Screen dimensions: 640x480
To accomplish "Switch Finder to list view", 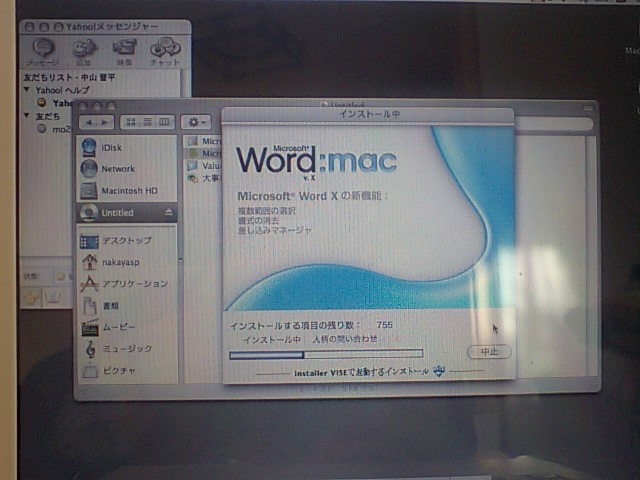I will [148, 122].
